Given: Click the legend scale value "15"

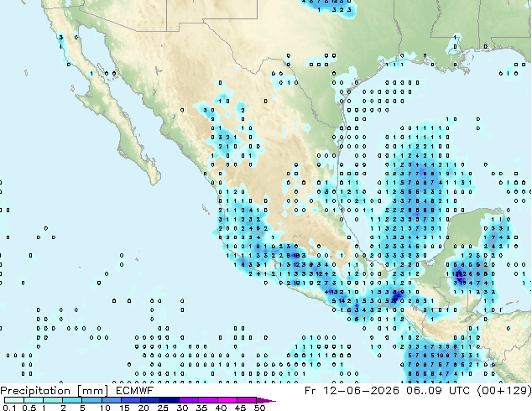Looking at the screenshot, I should [x=124, y=408].
